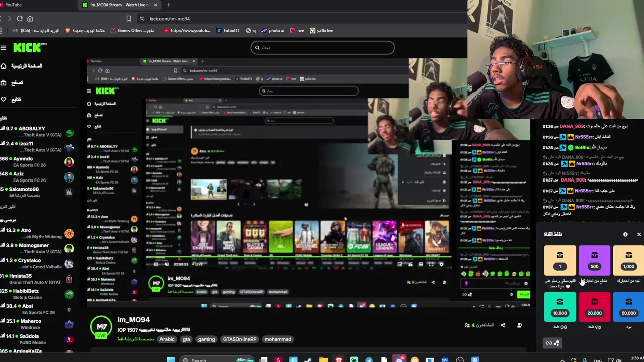Click the im_MO94 channel name

coord(133,320)
